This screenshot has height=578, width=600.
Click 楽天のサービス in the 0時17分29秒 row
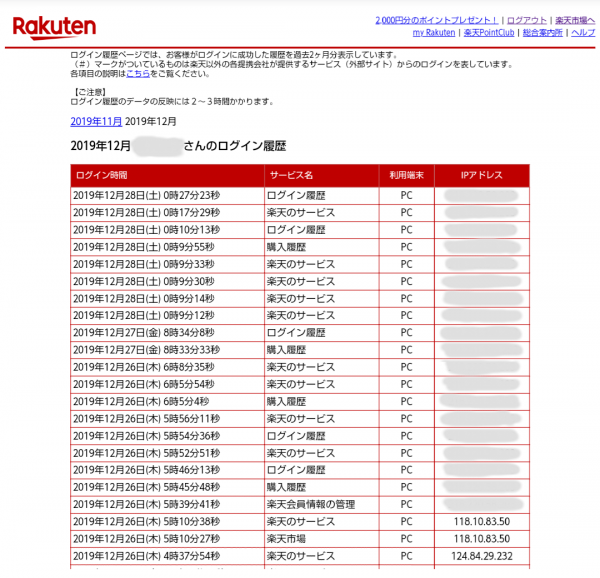click(x=301, y=213)
